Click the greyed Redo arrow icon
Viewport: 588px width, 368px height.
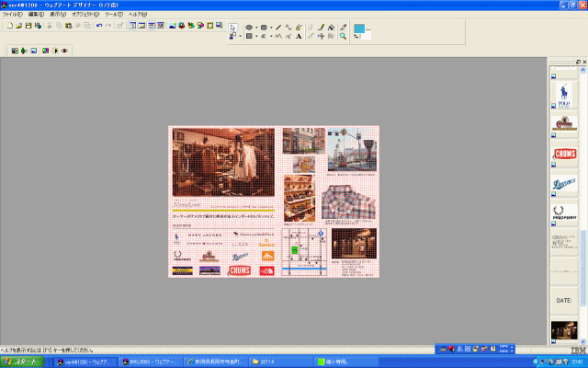point(108,26)
